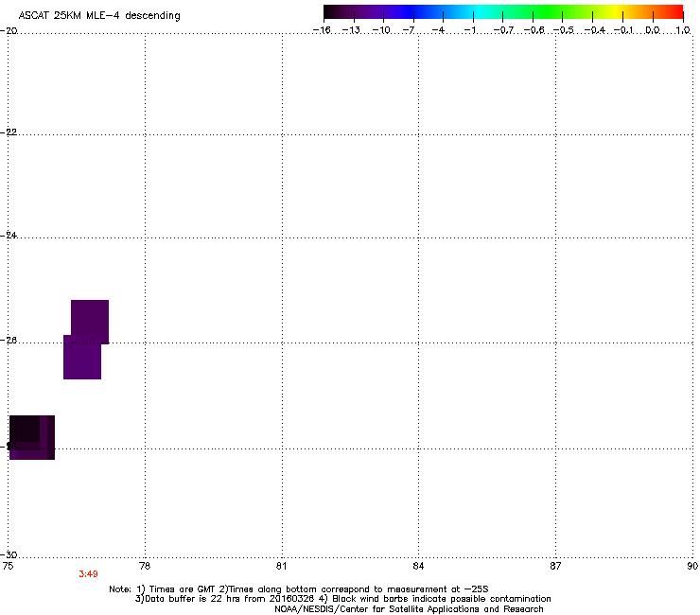Screen dimensions: 700x615
Task: Click the -30 latitude axis label
Action: (9, 555)
